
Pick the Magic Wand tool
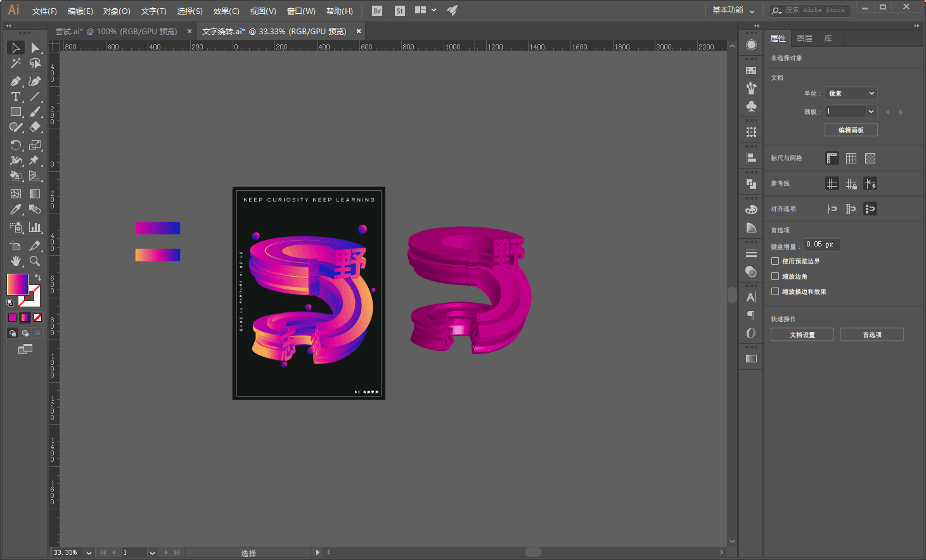pyautogui.click(x=16, y=63)
